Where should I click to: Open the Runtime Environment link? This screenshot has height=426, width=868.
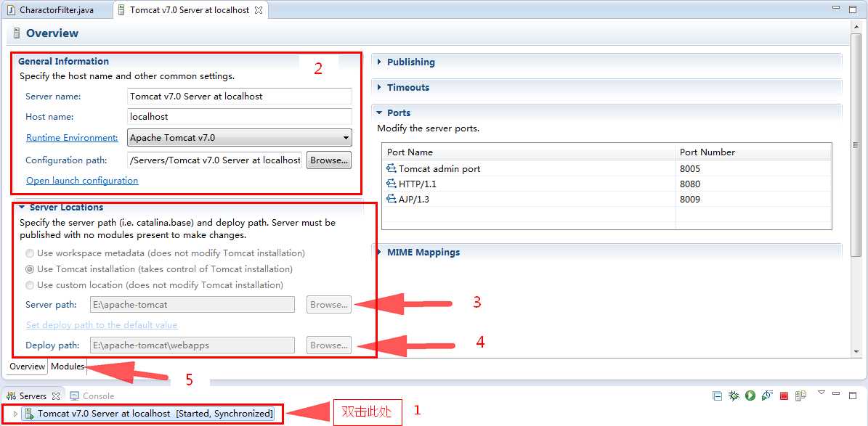[72, 138]
